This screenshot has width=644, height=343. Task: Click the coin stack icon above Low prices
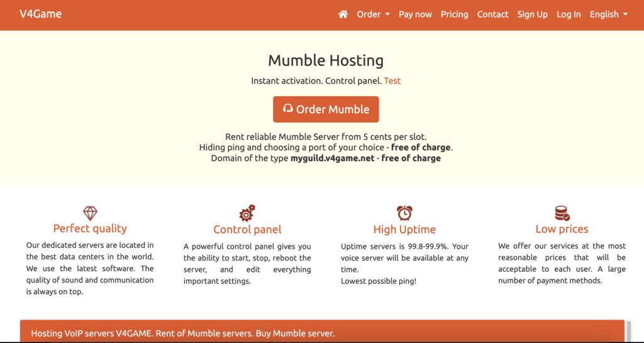tap(562, 213)
